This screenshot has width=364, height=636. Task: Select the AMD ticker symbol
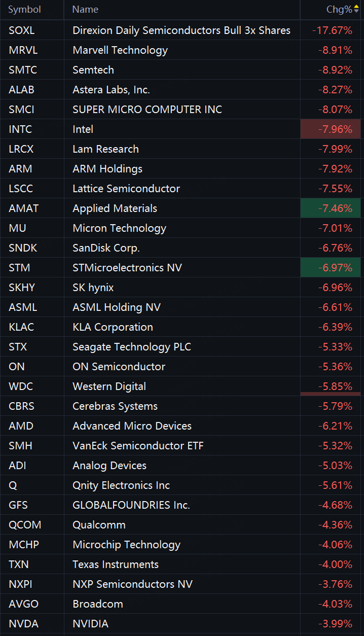21,426
